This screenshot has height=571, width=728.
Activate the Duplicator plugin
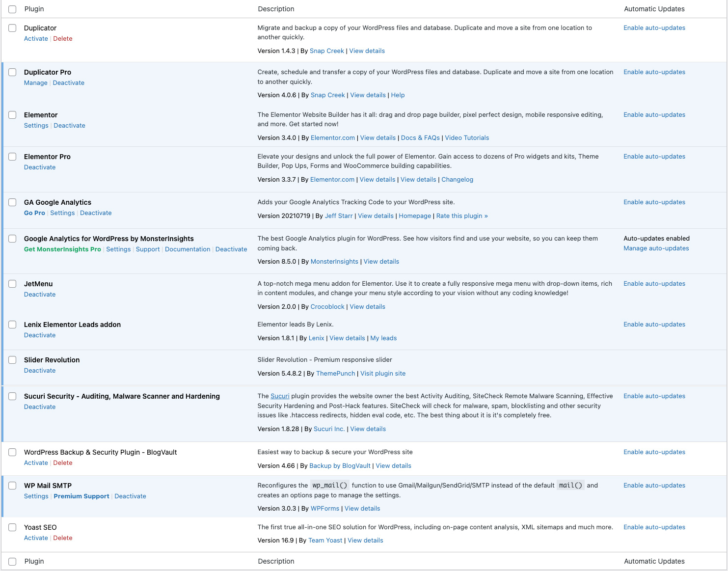point(36,39)
